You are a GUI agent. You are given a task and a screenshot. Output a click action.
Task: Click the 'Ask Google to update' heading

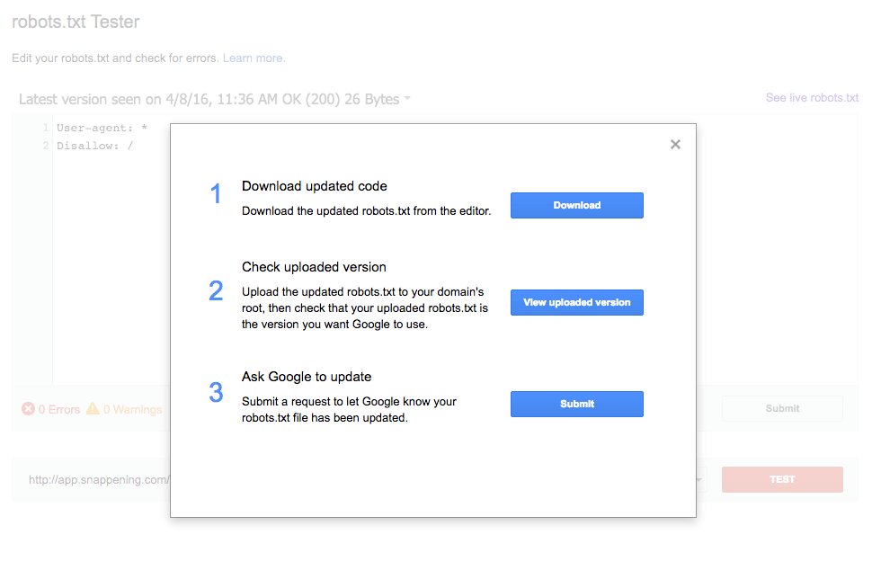coord(307,377)
